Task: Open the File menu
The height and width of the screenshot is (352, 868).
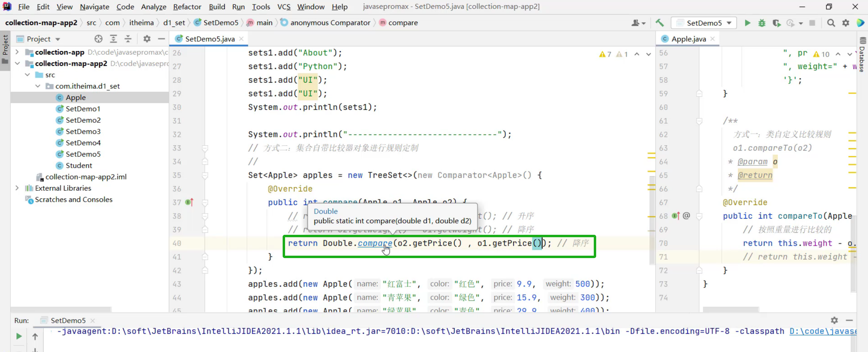Action: pos(24,7)
